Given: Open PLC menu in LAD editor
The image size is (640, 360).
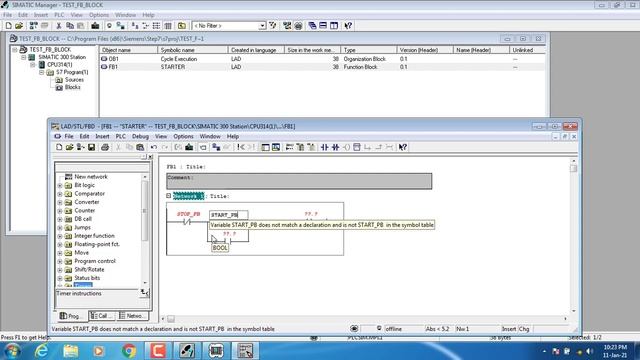Looking at the screenshot, I should (x=120, y=136).
